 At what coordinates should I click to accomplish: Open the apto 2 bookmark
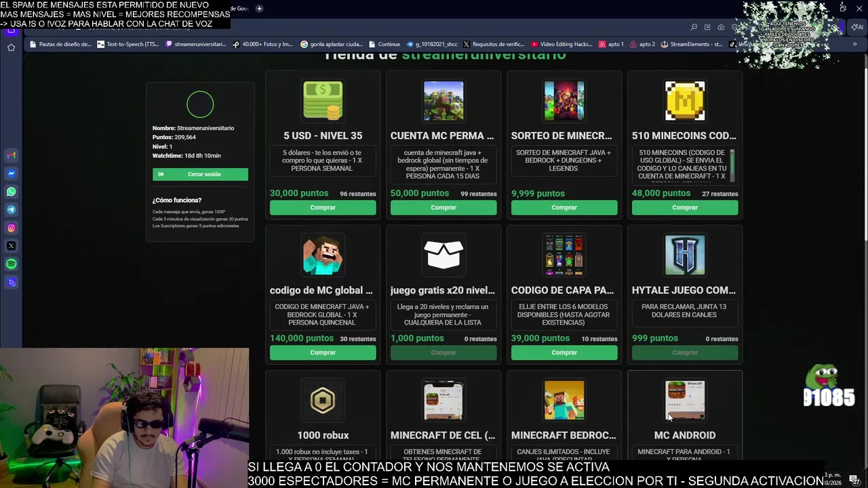(643, 44)
